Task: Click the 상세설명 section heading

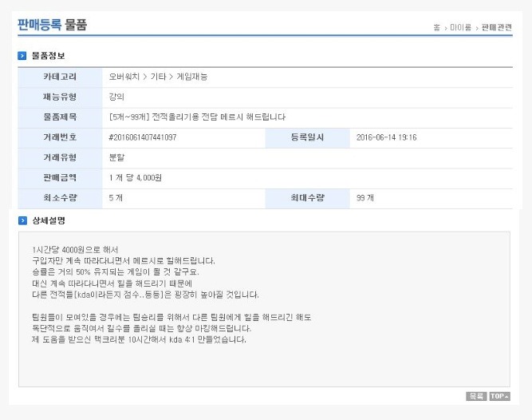Action: point(49,220)
